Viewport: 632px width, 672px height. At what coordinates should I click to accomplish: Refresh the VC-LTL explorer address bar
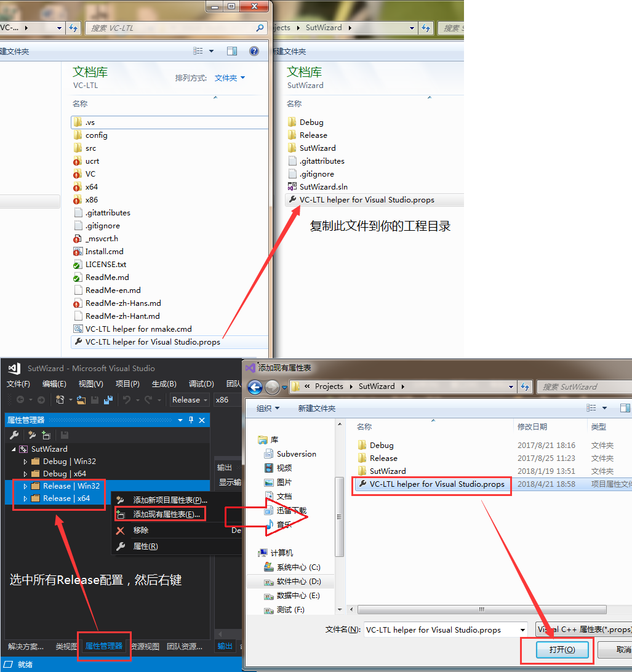coord(73,28)
